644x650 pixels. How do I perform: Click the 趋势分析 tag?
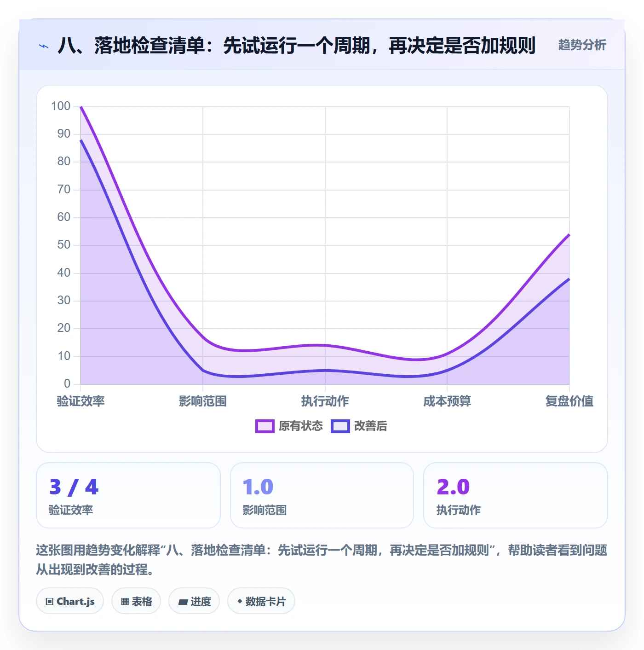(582, 45)
